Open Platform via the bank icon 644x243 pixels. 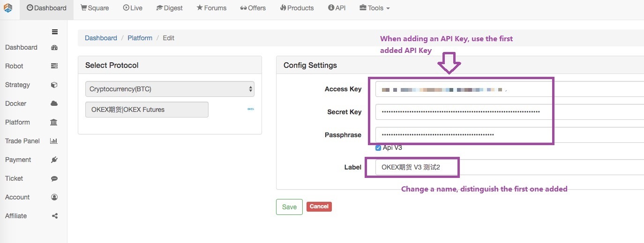(x=54, y=122)
